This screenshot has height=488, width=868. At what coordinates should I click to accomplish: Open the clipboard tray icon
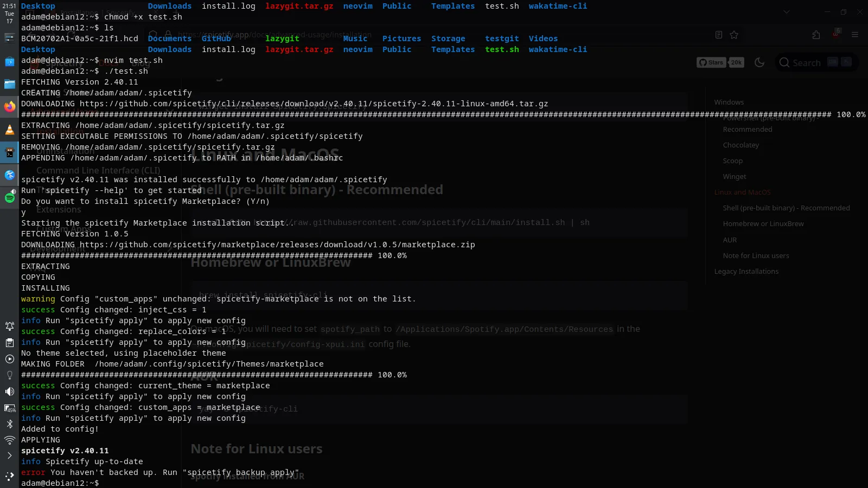9,343
